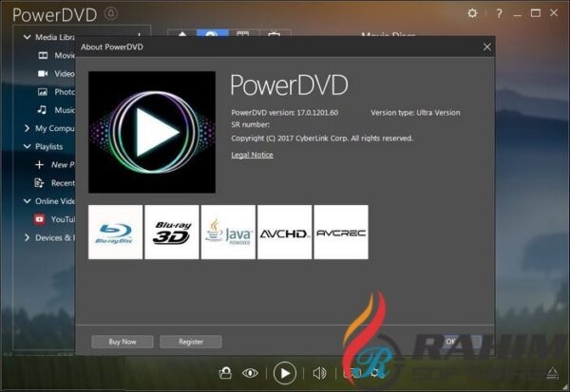Open the Photos library picture icon
Screen dimensions: 570x392
click(43, 91)
